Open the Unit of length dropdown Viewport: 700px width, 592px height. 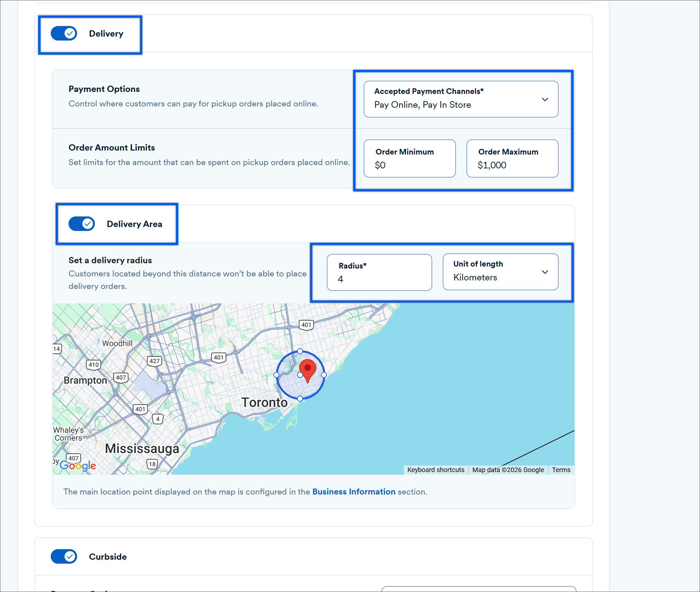(500, 272)
